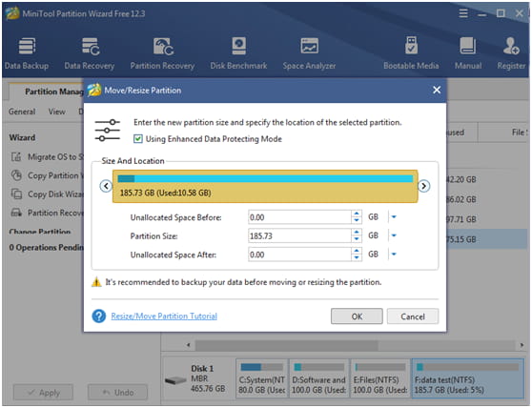Click the 0 Operations Pending label
Viewport: 532px width, 408px height.
pos(46,248)
